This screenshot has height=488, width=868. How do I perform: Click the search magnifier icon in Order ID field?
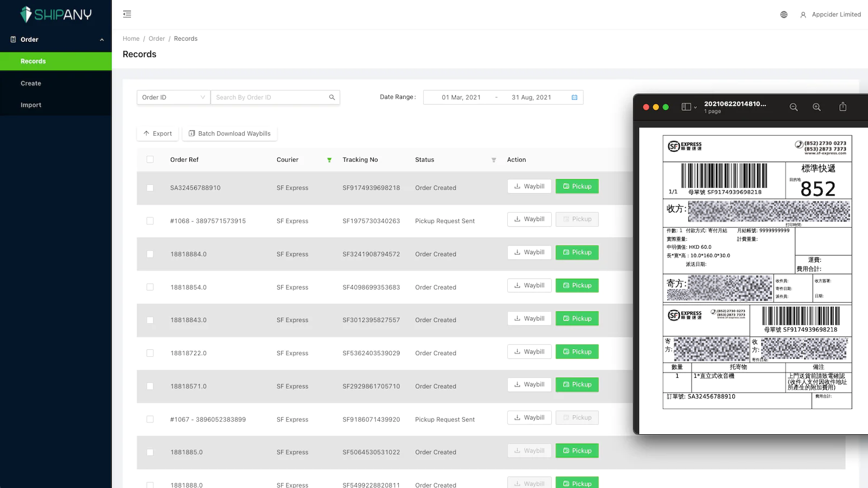332,98
